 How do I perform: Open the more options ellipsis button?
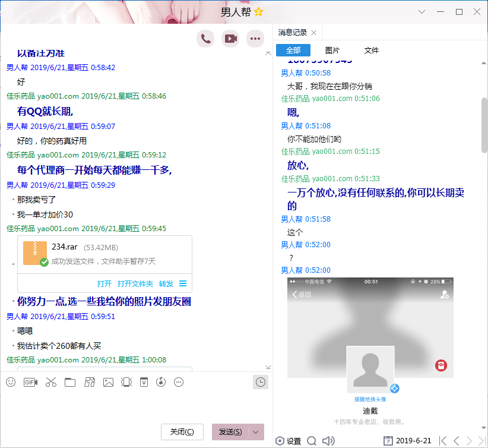[255, 39]
